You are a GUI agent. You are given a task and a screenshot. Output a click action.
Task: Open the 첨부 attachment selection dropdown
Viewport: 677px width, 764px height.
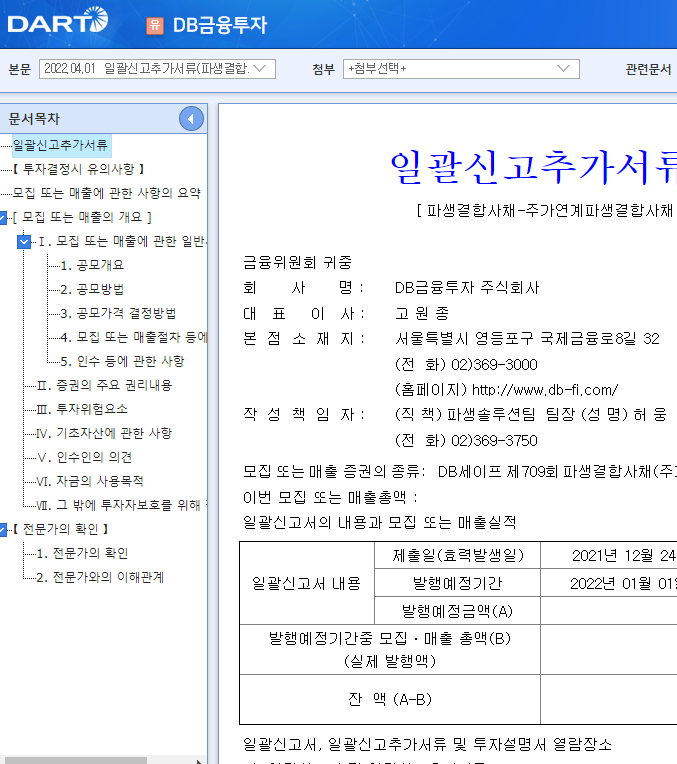(x=461, y=69)
